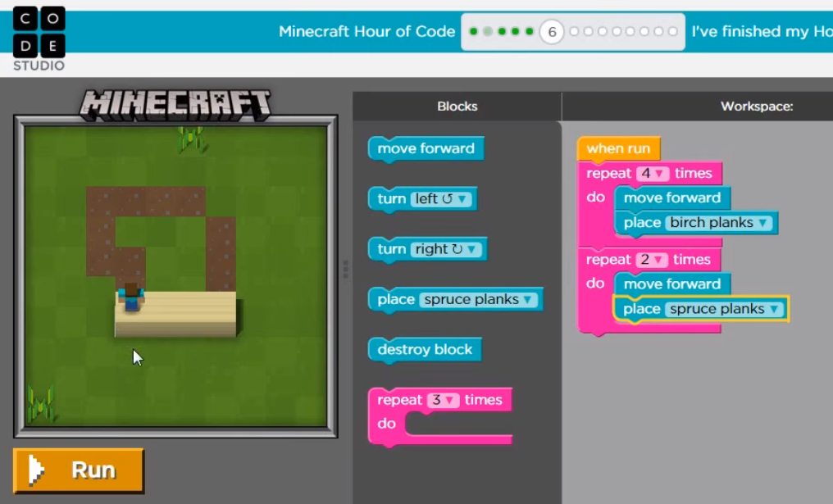Click the palette 'repeat' block label
The width and height of the screenshot is (833, 504).
[x=399, y=400]
